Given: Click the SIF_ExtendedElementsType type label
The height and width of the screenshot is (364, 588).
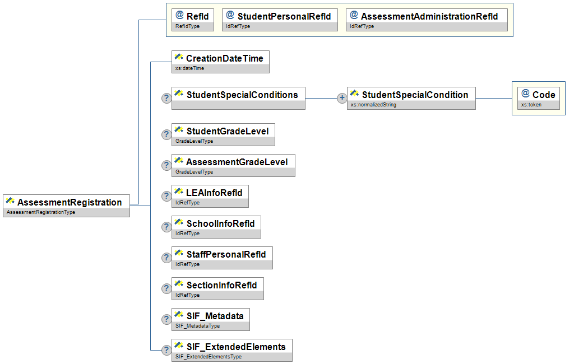Looking at the screenshot, I should click(x=209, y=357).
